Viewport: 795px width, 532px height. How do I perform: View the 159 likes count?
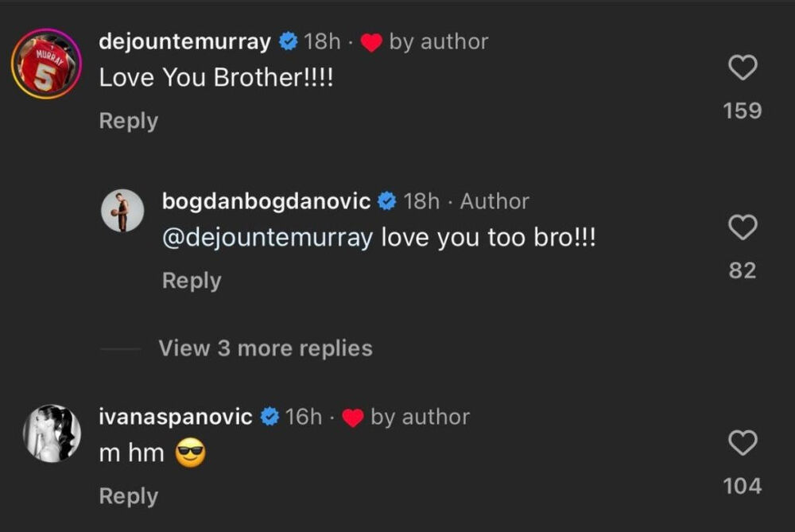[743, 111]
